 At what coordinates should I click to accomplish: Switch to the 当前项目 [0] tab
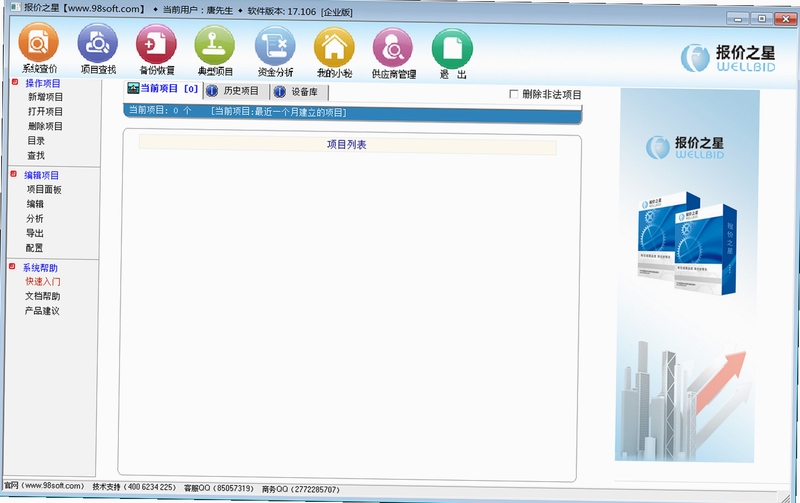tap(163, 89)
